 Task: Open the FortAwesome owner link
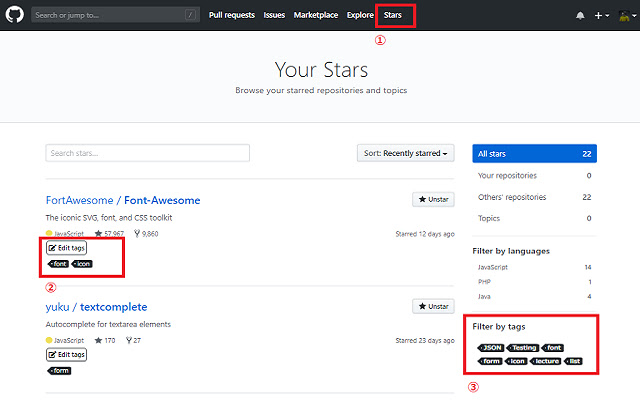[80, 200]
